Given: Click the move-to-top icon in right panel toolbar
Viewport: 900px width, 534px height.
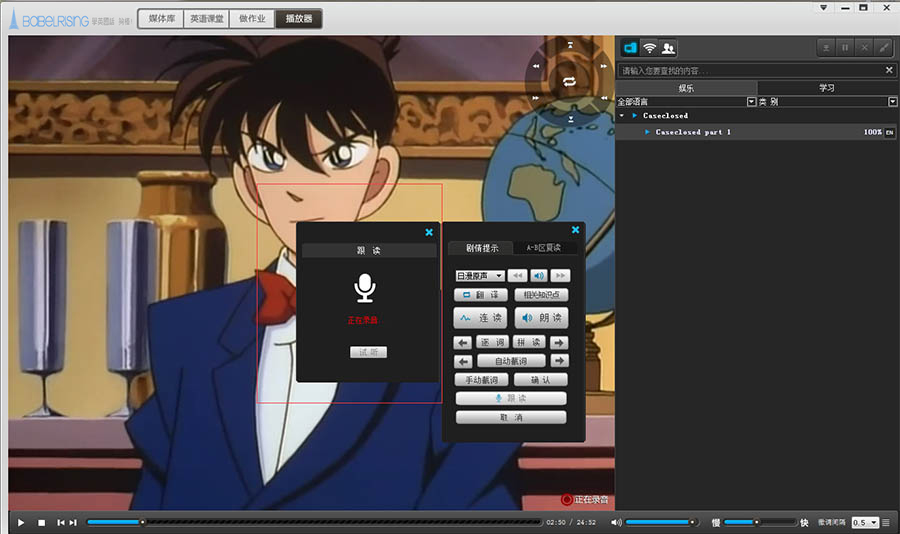Looking at the screenshot, I should pyautogui.click(x=826, y=48).
